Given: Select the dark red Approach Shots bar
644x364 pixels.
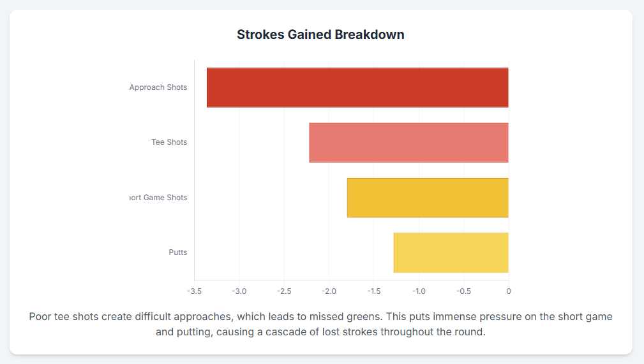Looking at the screenshot, I should pos(357,87).
